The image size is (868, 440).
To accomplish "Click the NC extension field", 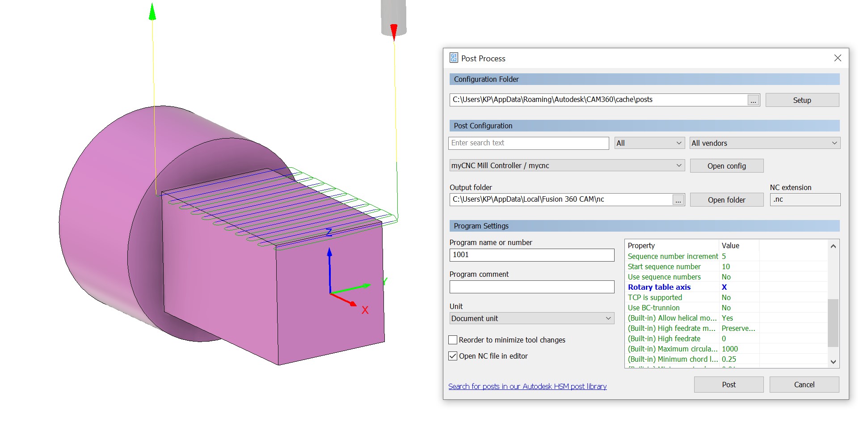I will 805,199.
